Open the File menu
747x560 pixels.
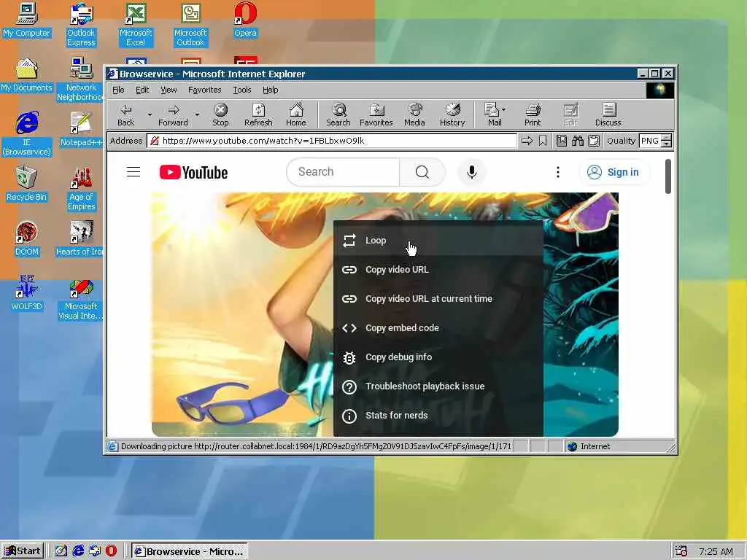click(x=118, y=90)
